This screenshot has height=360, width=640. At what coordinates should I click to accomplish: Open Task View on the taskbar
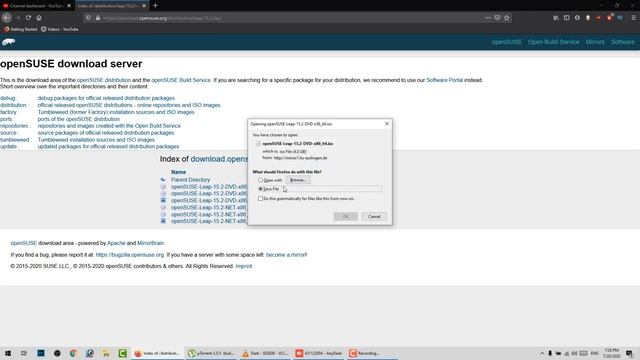(24, 353)
